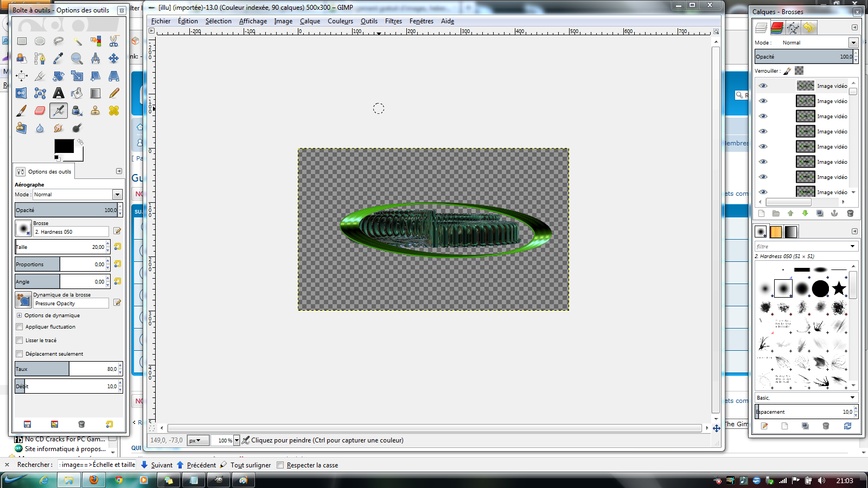Select the Cage Transform tool

click(x=40, y=93)
